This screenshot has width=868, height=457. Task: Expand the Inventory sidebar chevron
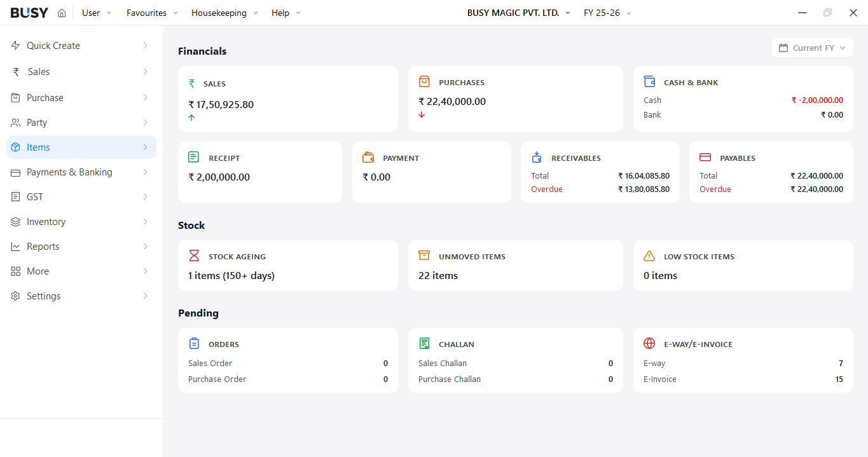(x=145, y=222)
